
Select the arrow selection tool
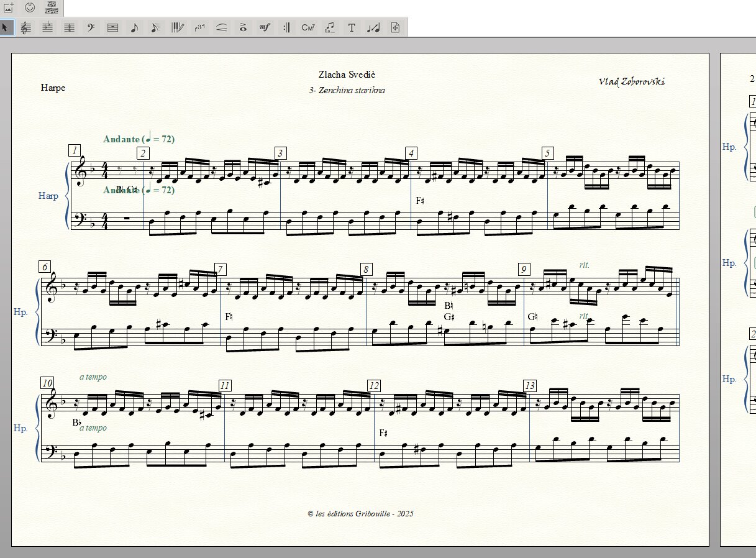pyautogui.click(x=6, y=27)
